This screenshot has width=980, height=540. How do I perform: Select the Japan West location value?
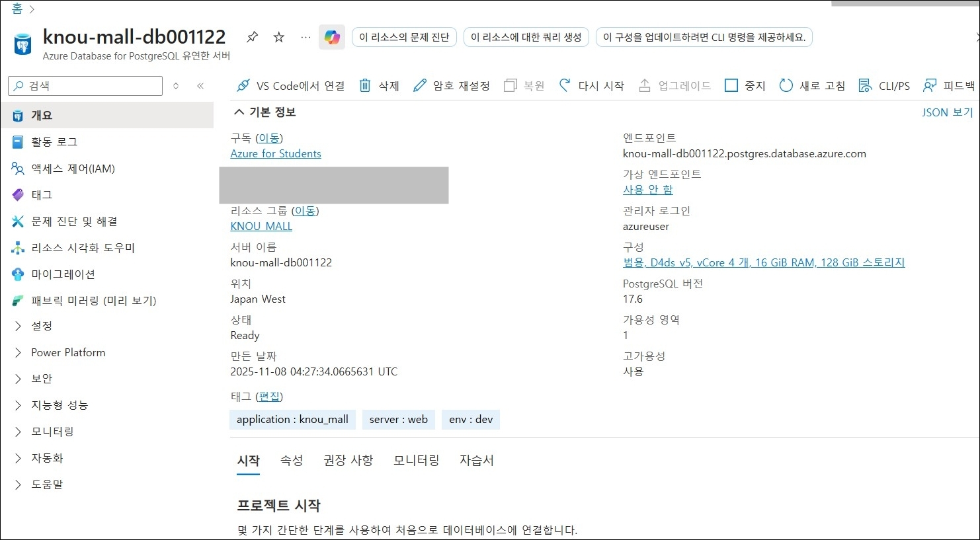pyautogui.click(x=258, y=299)
